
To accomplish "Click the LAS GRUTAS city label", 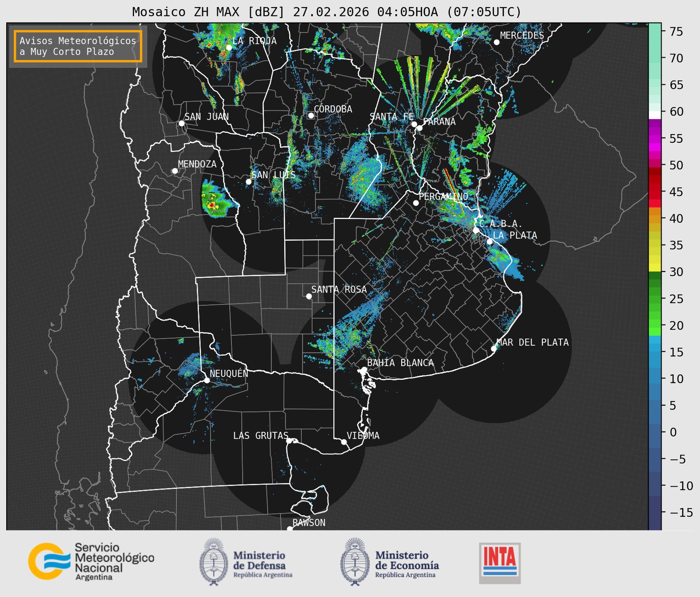I will pyautogui.click(x=261, y=436).
